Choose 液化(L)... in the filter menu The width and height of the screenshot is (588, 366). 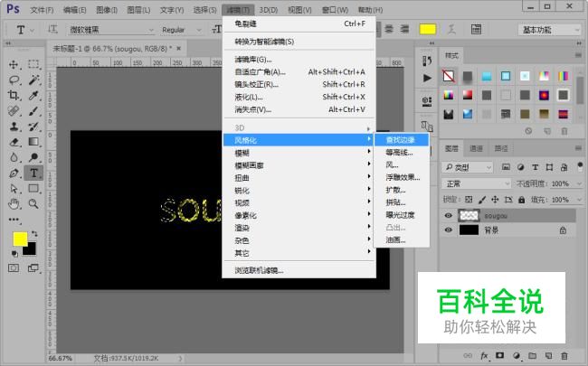(x=299, y=97)
